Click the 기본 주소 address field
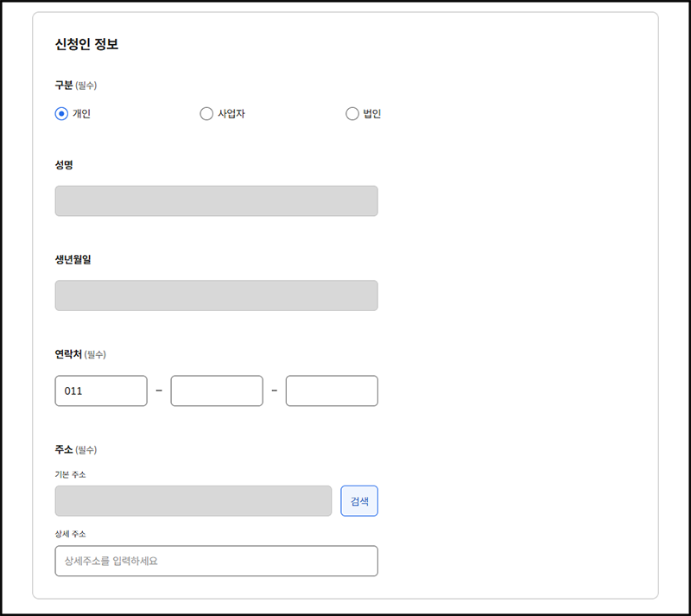 point(193,501)
